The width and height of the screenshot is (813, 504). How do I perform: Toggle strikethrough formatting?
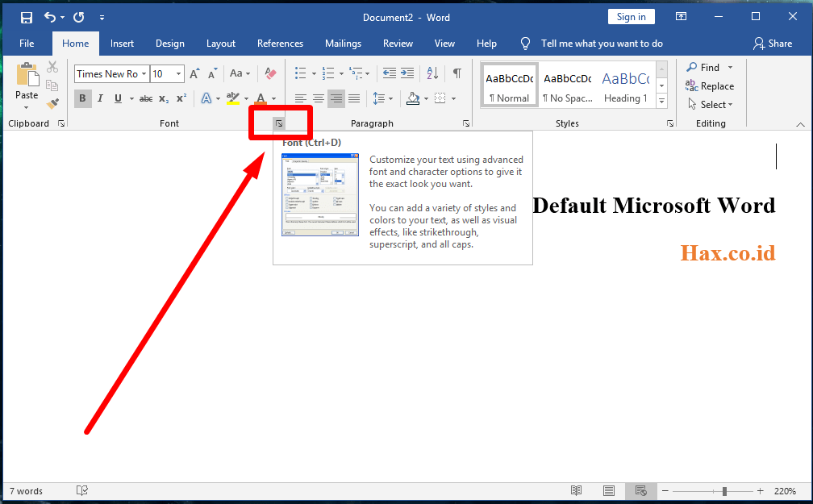[146, 98]
